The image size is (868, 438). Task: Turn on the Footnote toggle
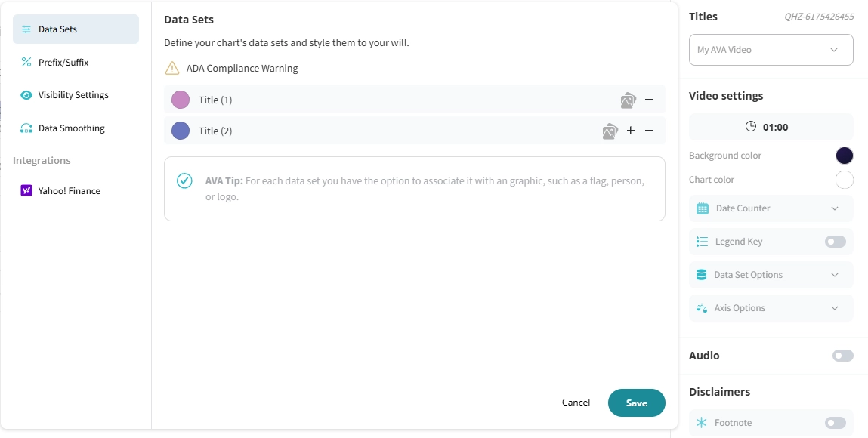[x=836, y=423]
